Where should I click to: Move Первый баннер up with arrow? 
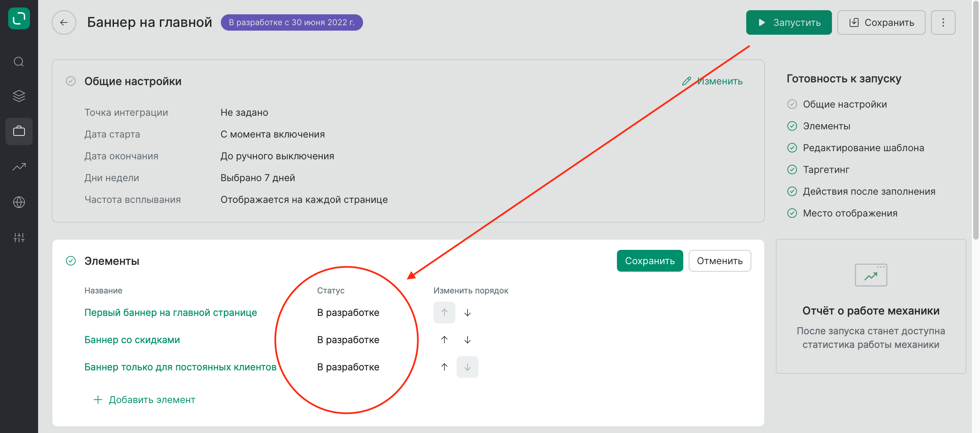[444, 312]
